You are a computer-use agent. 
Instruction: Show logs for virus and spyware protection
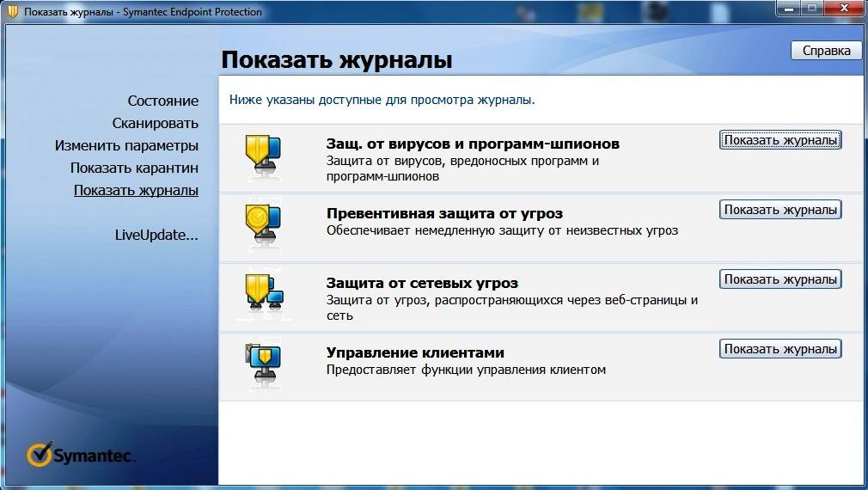780,140
